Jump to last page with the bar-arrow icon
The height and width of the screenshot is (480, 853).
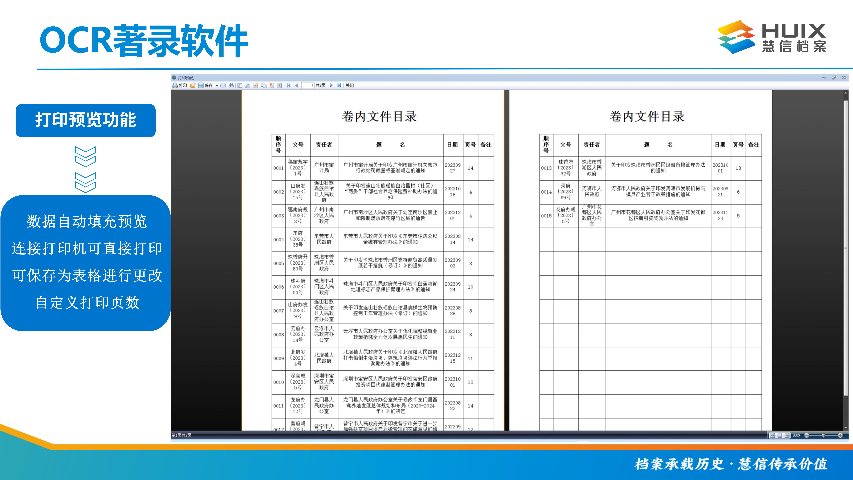tap(339, 85)
